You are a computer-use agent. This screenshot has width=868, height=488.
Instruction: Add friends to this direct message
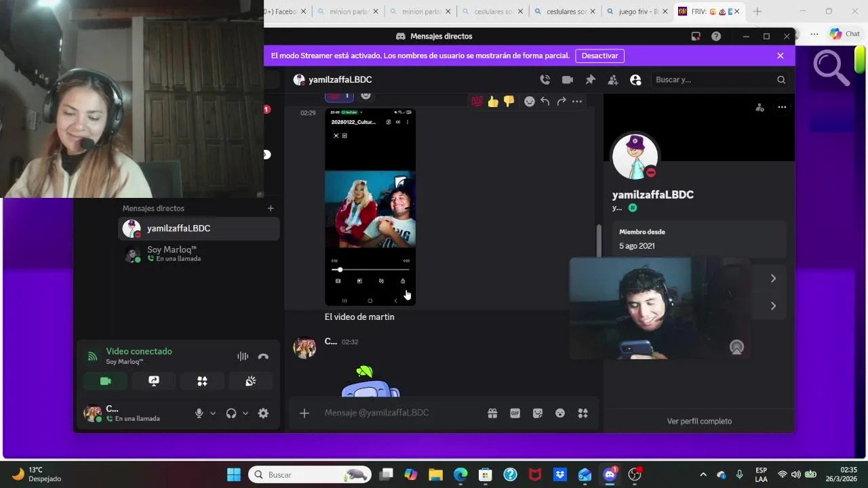pos(613,80)
